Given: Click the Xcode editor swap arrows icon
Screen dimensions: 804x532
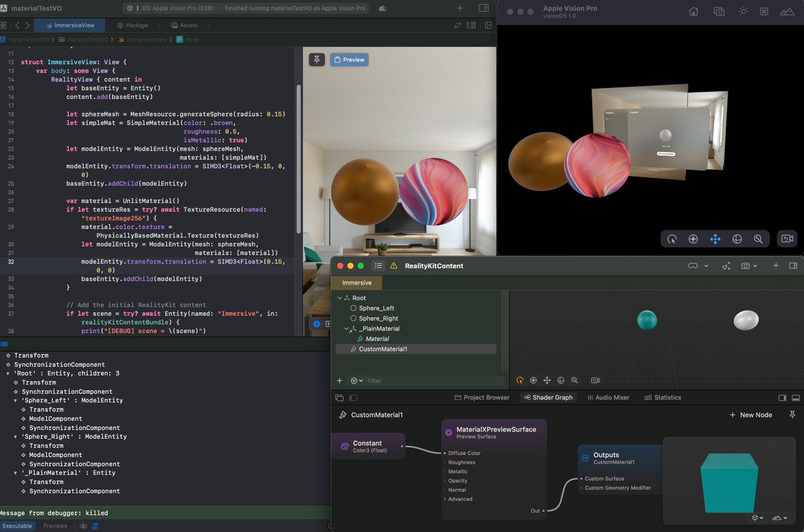Looking at the screenshot, I should click(458, 25).
